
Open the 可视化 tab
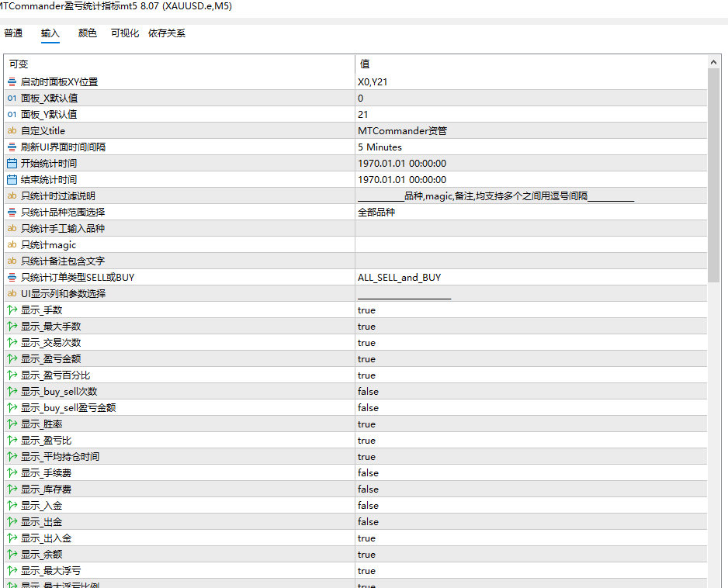click(x=124, y=33)
